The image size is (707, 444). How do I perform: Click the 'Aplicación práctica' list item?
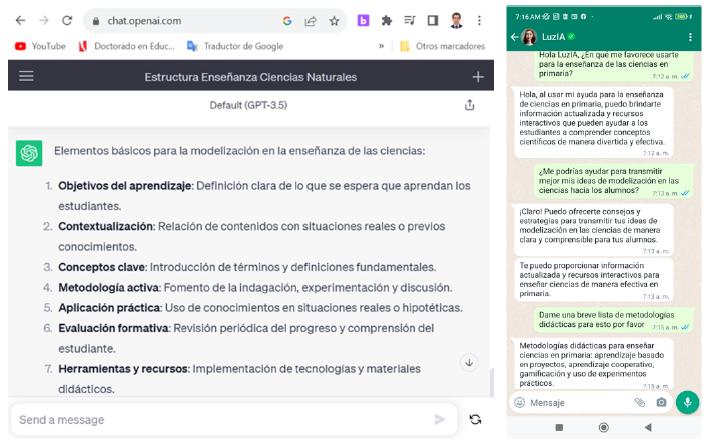point(253,308)
